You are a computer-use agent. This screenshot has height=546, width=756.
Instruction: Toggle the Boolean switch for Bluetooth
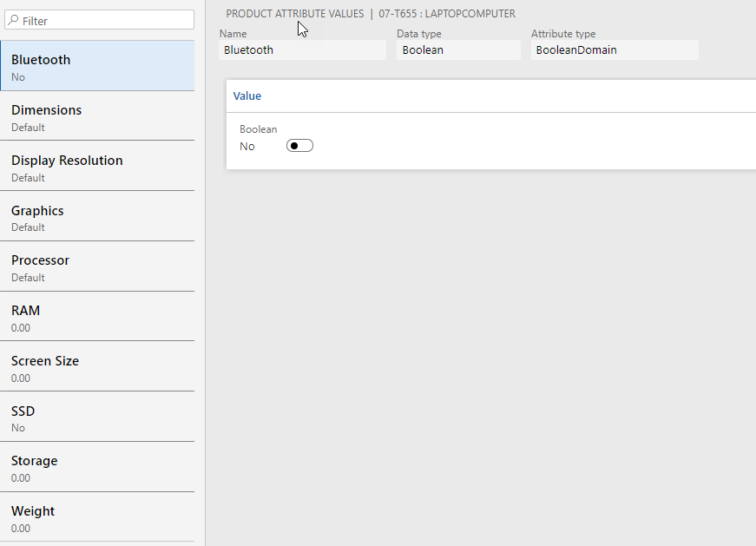(x=299, y=146)
